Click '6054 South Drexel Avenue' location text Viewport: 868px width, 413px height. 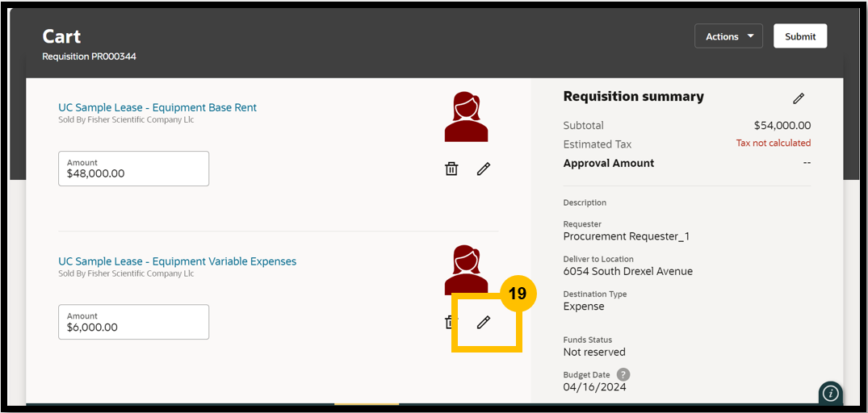[627, 272]
